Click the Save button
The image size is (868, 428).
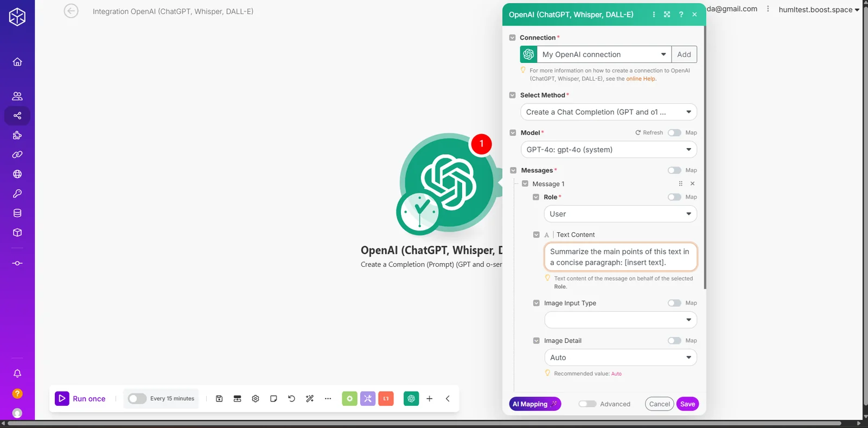click(x=687, y=404)
